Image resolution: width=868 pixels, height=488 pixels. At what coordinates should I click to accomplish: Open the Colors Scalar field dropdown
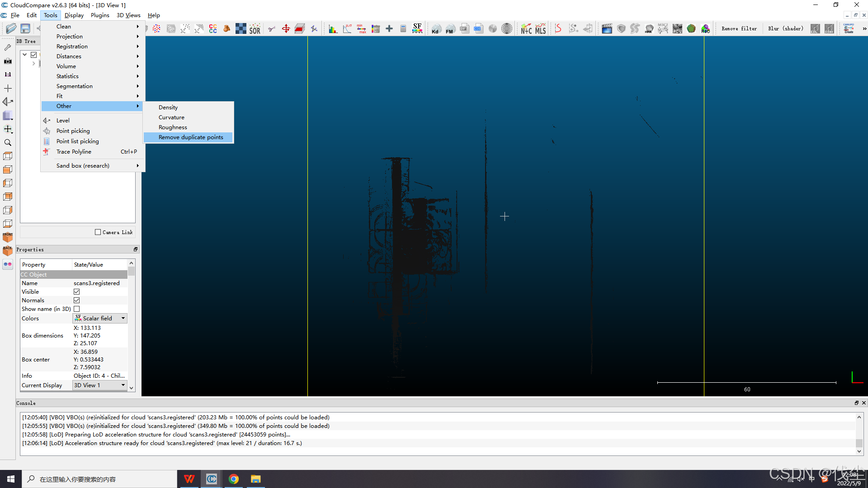pos(100,319)
